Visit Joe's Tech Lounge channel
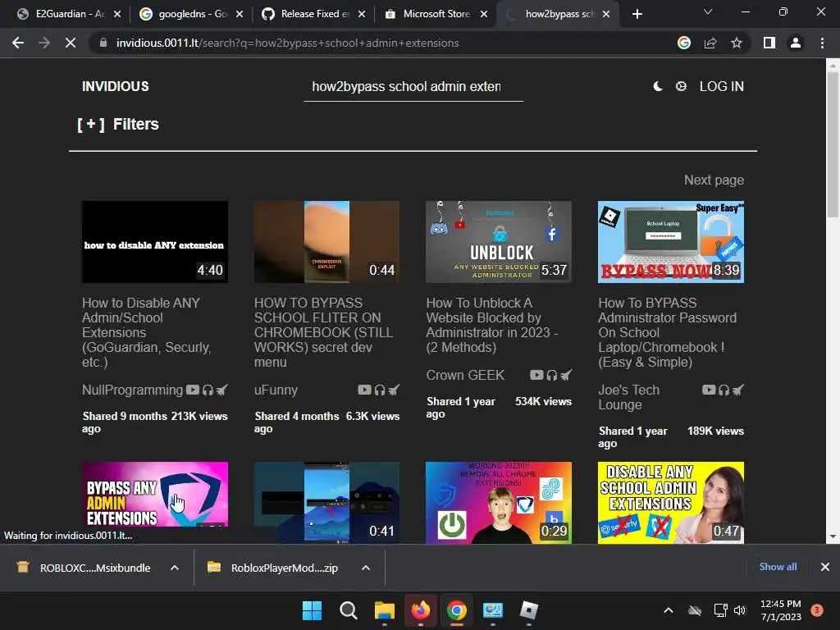 pyautogui.click(x=629, y=397)
